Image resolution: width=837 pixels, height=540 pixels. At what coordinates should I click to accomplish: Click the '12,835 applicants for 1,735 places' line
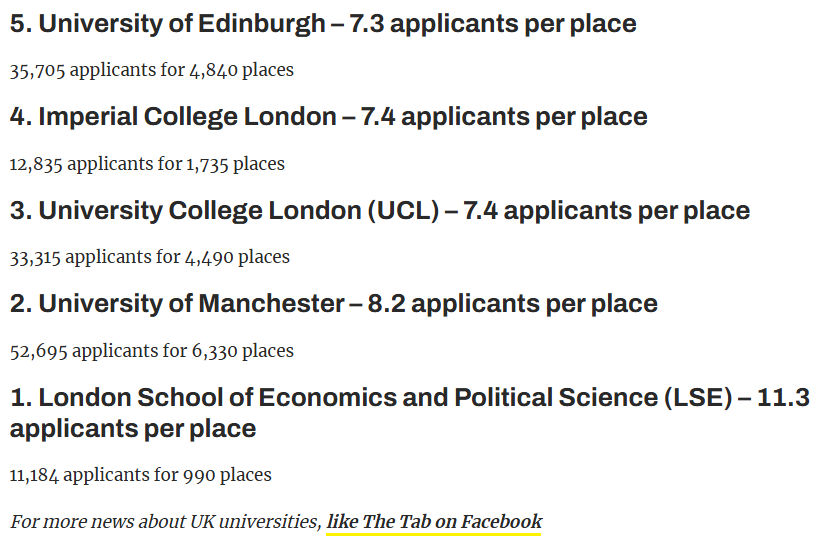tap(147, 164)
